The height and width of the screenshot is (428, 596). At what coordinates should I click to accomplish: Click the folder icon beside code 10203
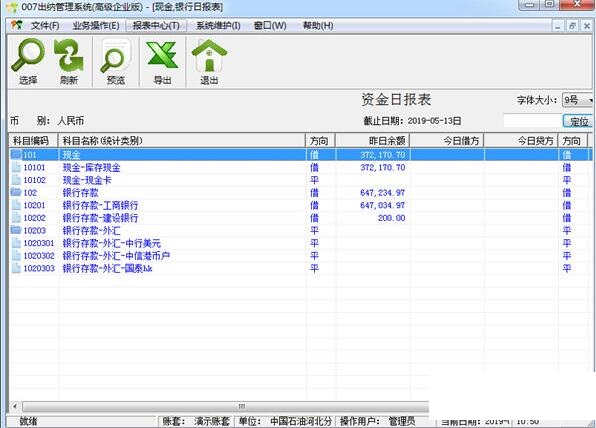[16, 230]
